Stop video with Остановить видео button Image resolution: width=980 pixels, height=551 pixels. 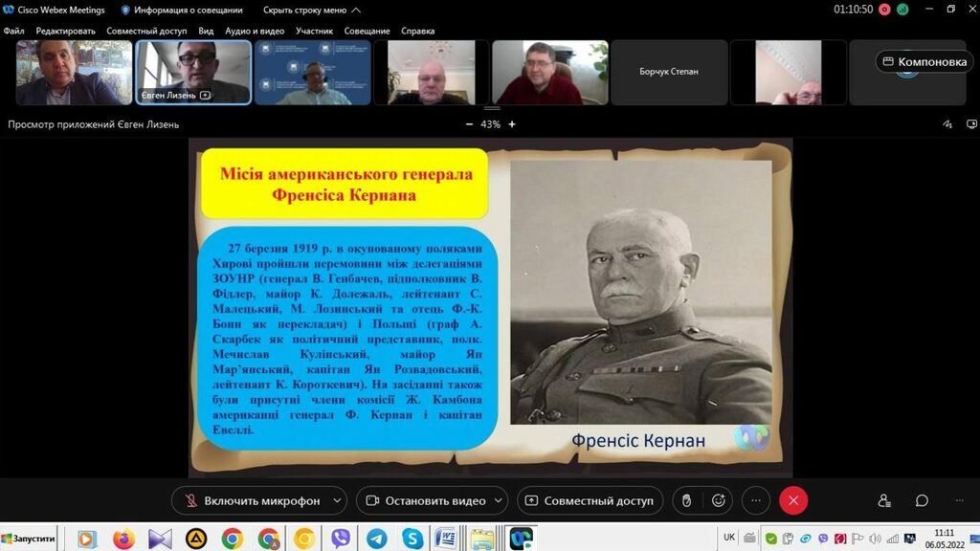(426, 500)
